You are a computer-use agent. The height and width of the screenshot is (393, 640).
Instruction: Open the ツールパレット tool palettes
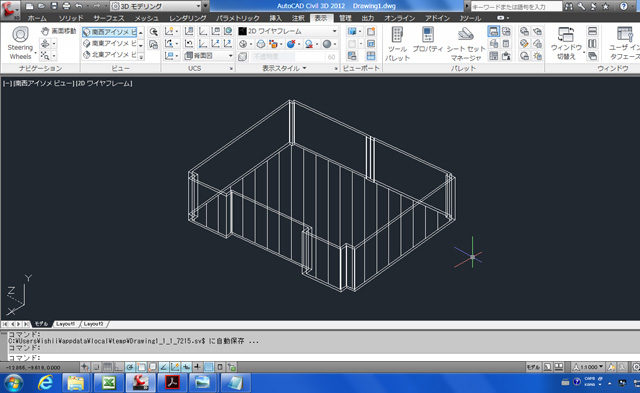[x=397, y=44]
